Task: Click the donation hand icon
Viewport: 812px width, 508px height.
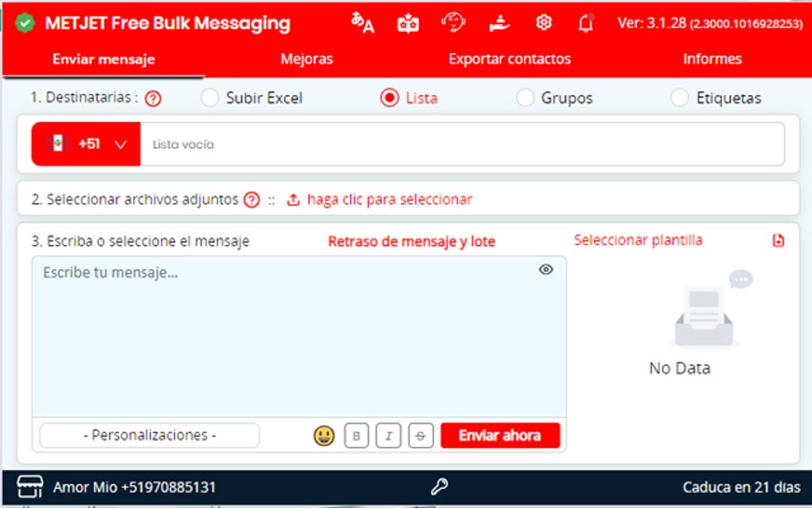Action: 498,24
